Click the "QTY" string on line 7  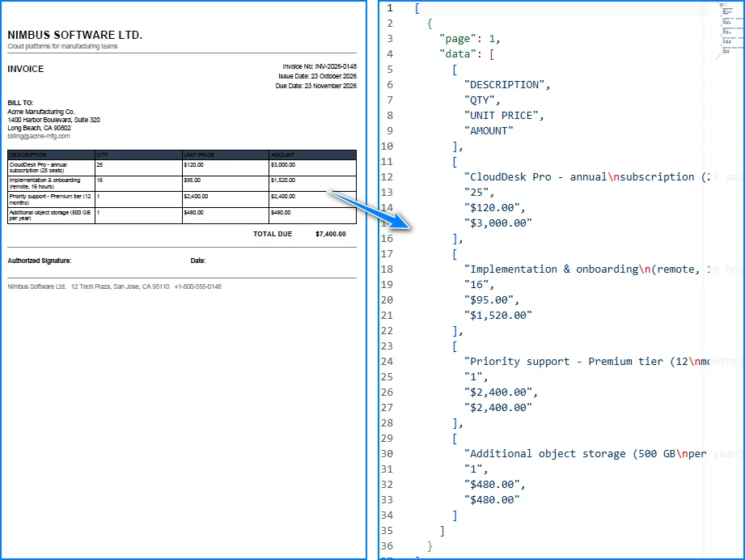480,100
